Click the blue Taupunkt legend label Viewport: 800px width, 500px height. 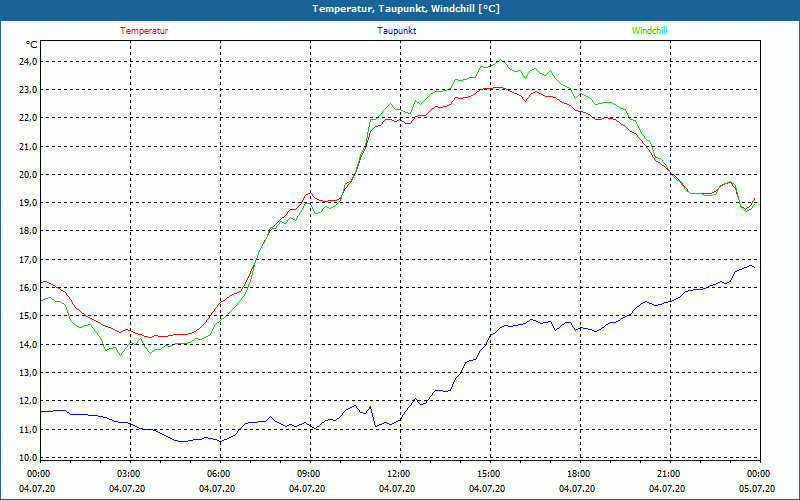tap(396, 31)
